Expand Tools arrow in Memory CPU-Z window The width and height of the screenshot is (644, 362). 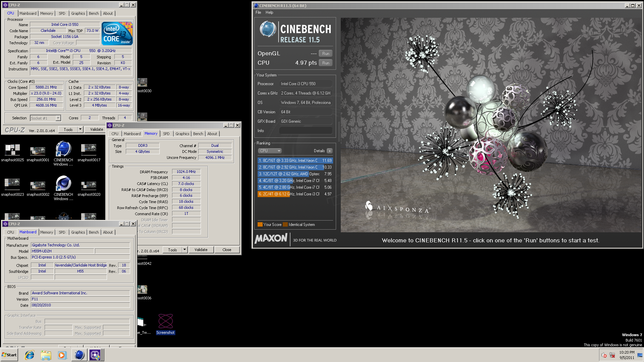184,250
